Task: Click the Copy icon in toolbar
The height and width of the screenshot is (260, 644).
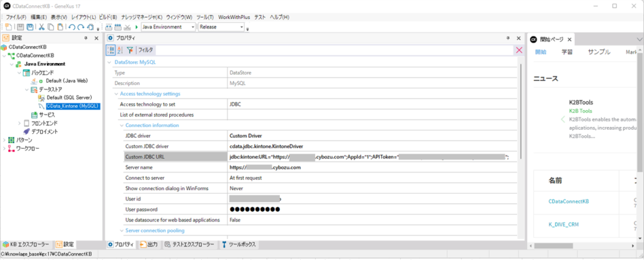Action: click(50, 26)
